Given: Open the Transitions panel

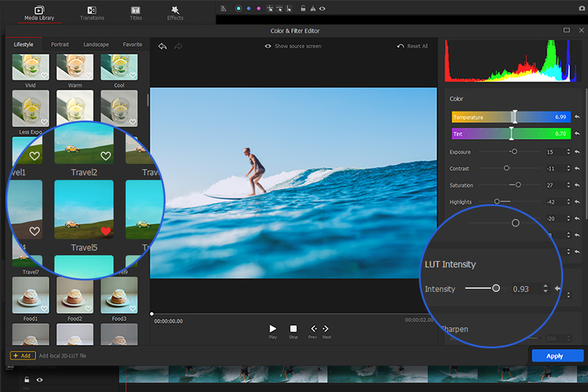Looking at the screenshot, I should [92, 13].
